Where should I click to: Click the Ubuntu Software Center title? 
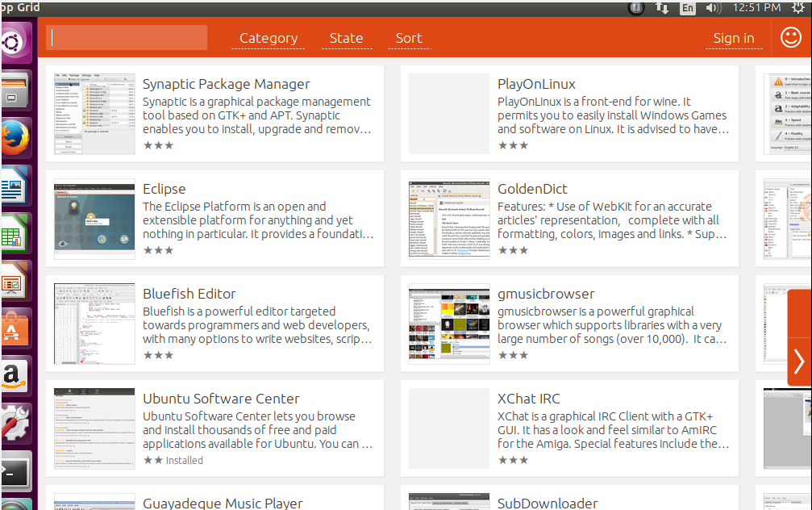point(221,399)
